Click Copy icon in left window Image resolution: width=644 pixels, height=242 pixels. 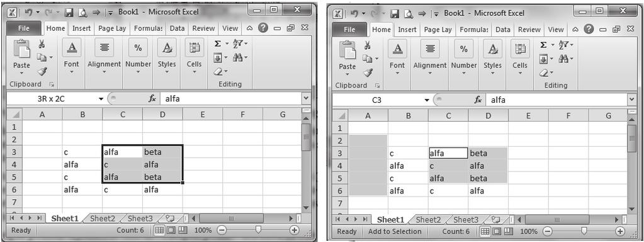pyautogui.click(x=42, y=57)
